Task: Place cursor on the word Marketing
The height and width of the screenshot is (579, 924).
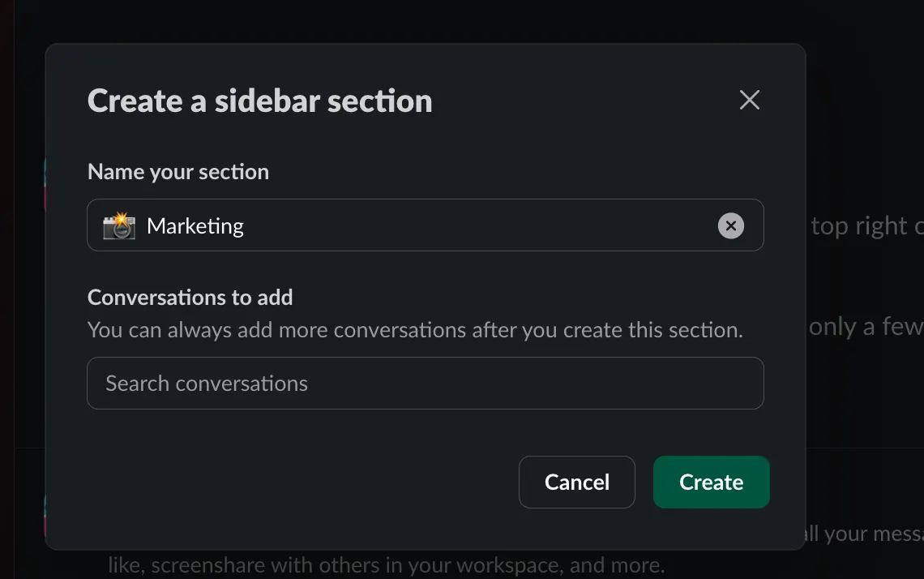Action: point(195,226)
